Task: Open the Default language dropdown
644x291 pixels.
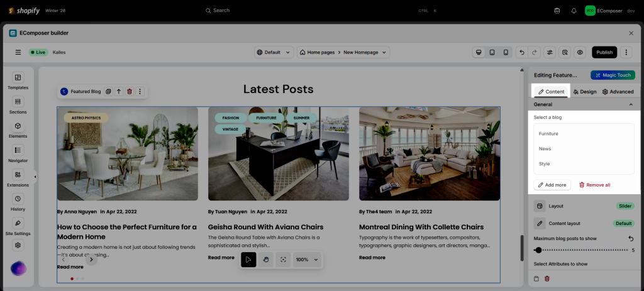Action: 274,53
